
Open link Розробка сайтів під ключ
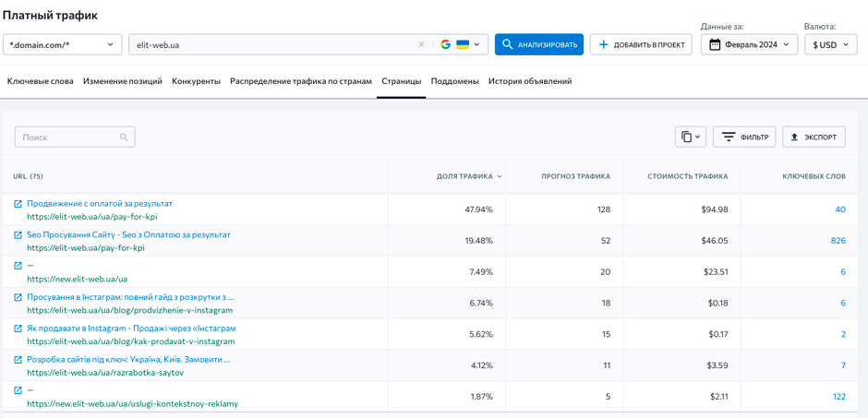[128, 359]
